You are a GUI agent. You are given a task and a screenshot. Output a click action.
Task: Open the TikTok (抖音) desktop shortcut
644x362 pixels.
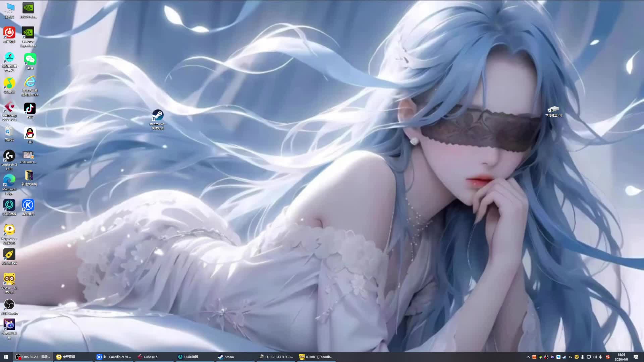[30, 109]
